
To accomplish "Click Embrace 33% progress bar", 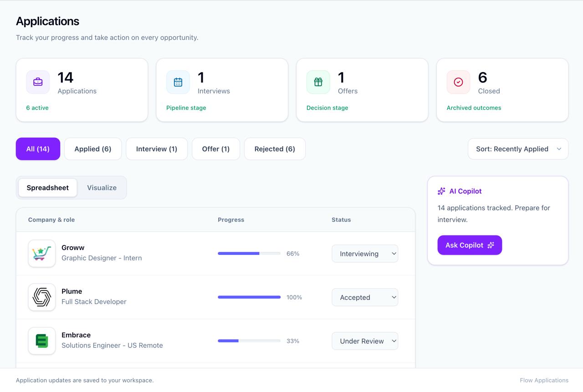I will click(249, 341).
